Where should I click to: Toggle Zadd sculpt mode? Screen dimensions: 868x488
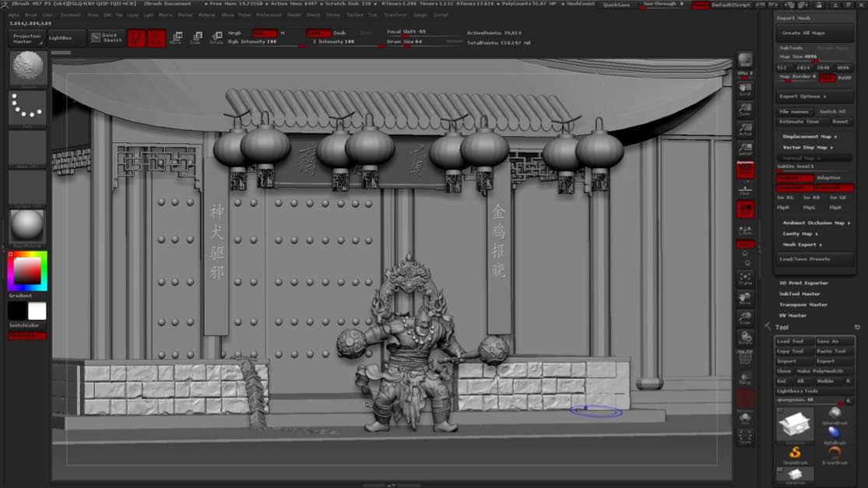point(318,33)
